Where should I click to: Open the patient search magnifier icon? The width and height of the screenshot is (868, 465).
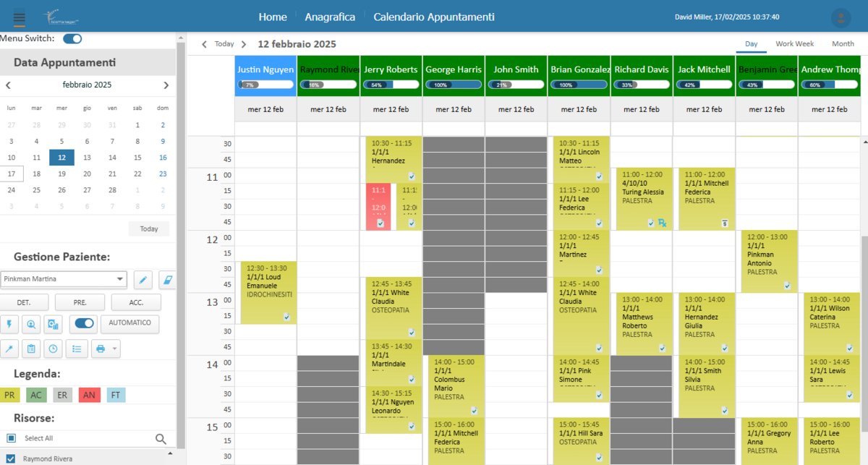click(31, 324)
